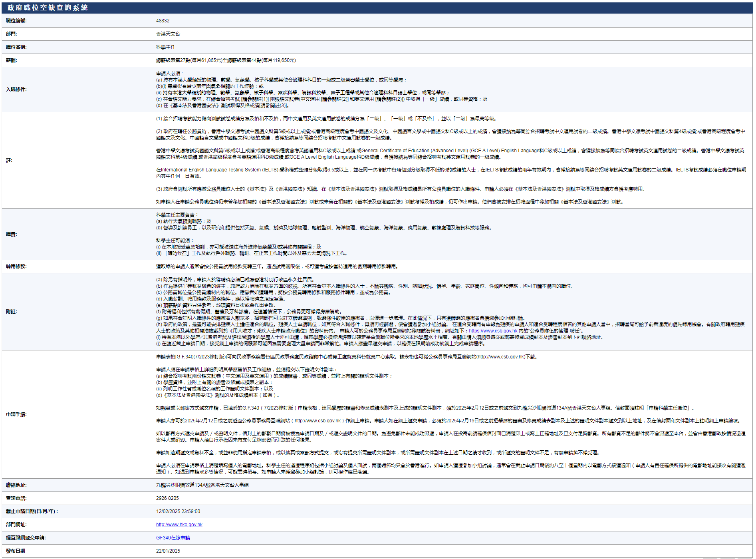The image size is (756, 559).
Task: Click the 附註 row label
Action: 12,312
